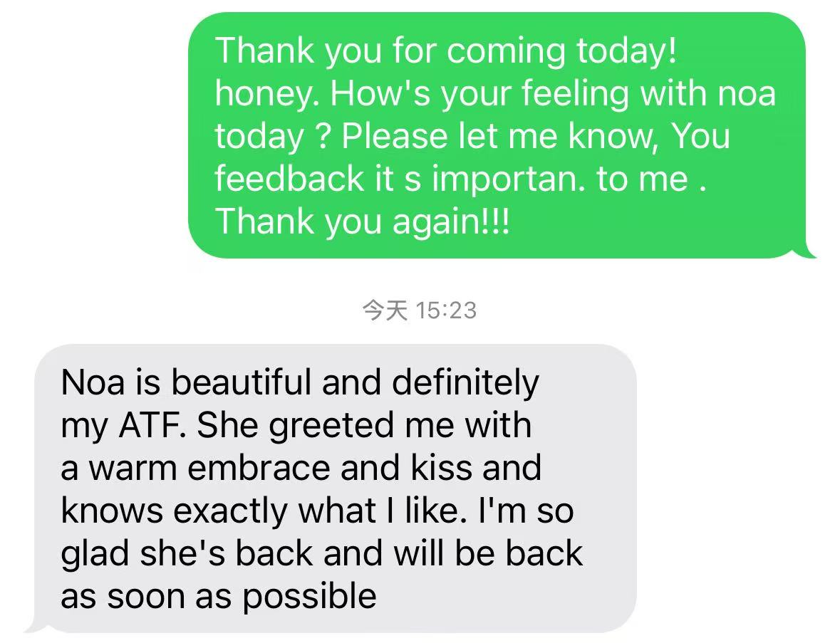Click the "今天 15:23" timestamp

419,310
